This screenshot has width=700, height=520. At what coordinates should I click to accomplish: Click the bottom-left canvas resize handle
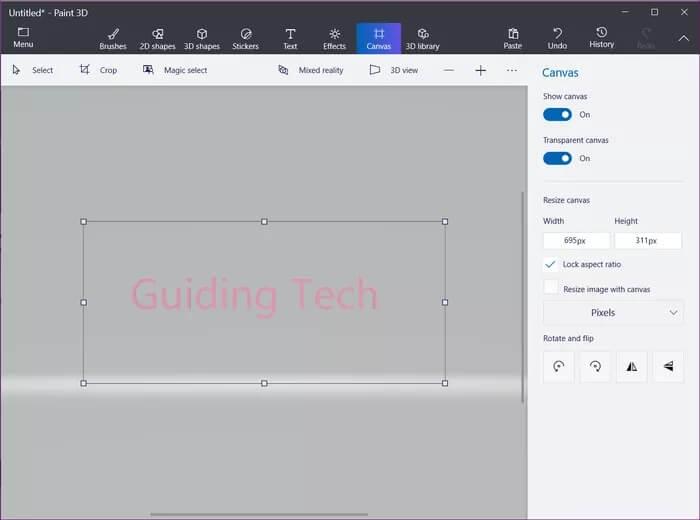coord(83,383)
